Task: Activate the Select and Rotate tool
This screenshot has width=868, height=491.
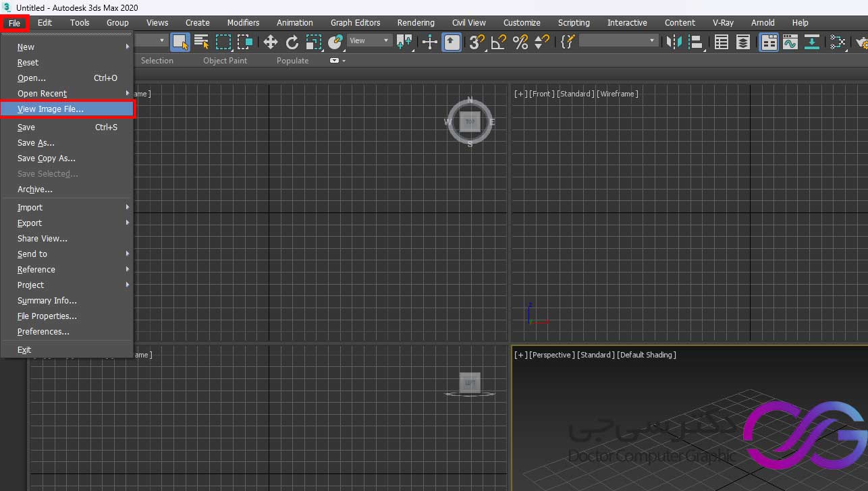Action: [292, 42]
